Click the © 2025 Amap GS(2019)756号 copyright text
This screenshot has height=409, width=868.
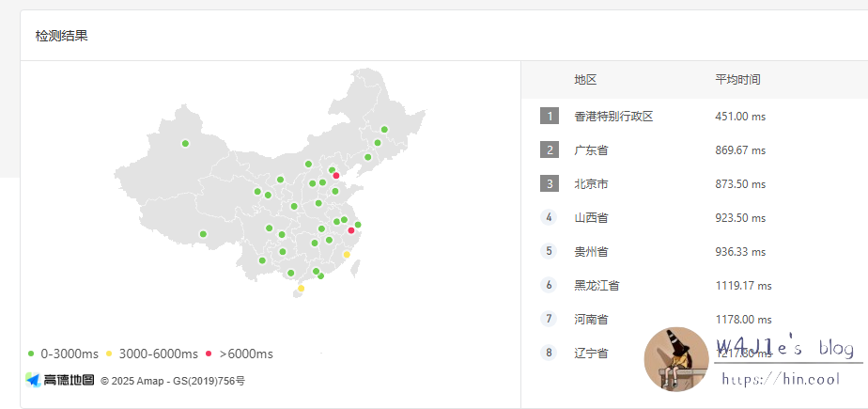coord(173,381)
